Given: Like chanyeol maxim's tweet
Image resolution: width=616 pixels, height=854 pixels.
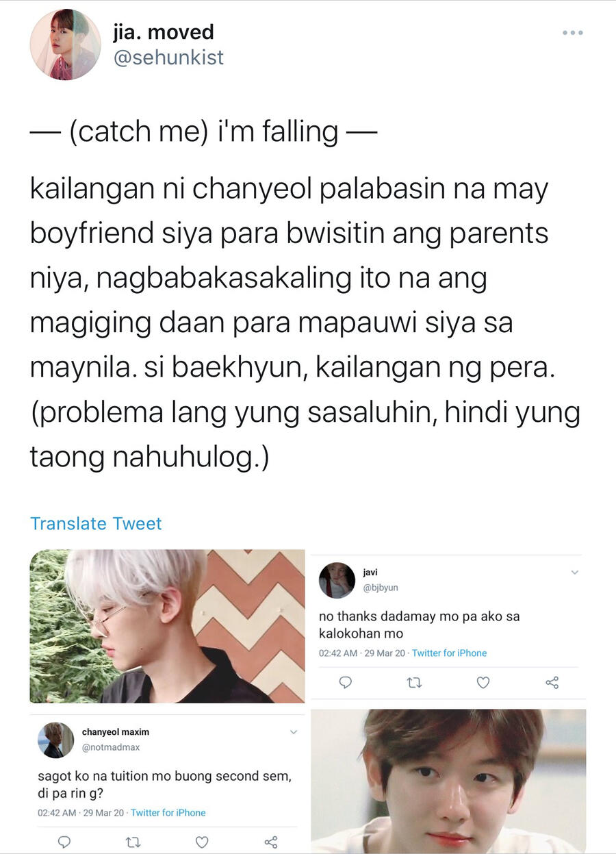Looking at the screenshot, I should (202, 842).
